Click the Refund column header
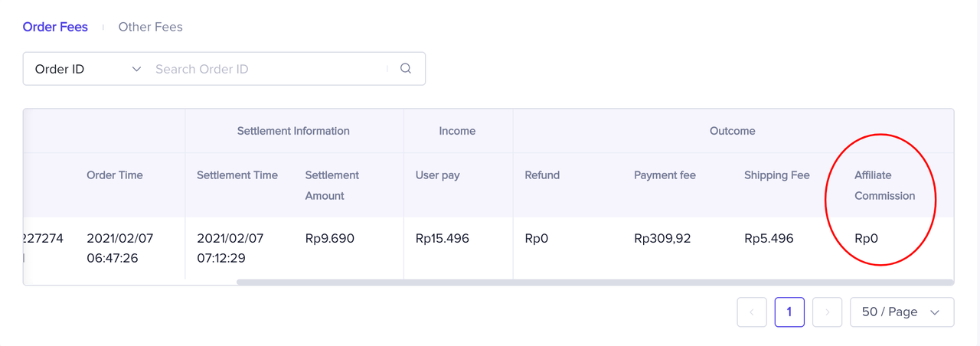The height and width of the screenshot is (346, 980). 542,175
